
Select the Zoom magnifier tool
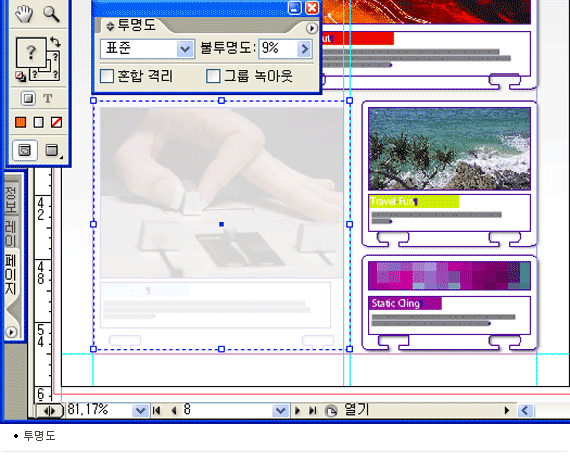[x=51, y=14]
